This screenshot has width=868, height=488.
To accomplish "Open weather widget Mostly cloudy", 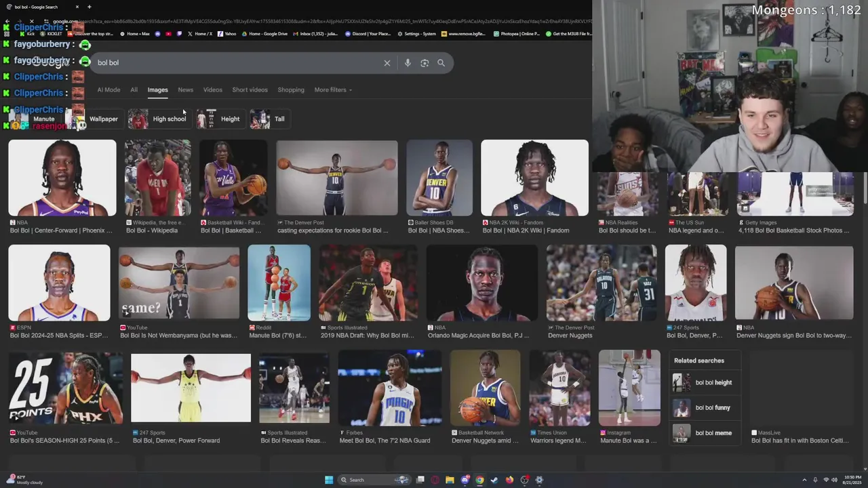I will tap(24, 480).
